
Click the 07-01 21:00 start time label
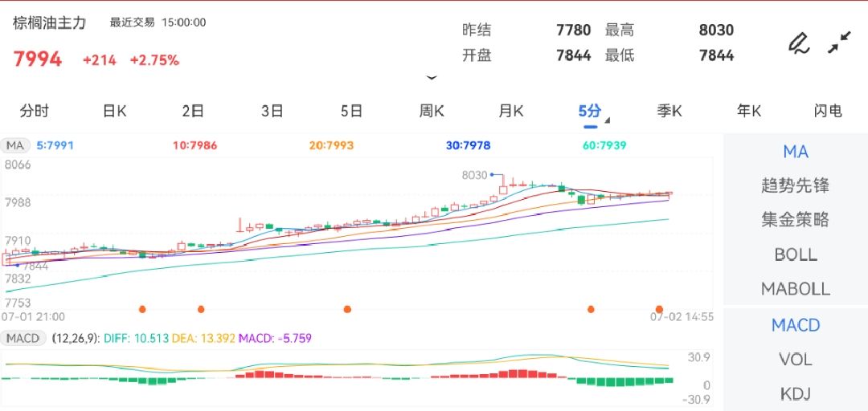pyautogui.click(x=33, y=317)
